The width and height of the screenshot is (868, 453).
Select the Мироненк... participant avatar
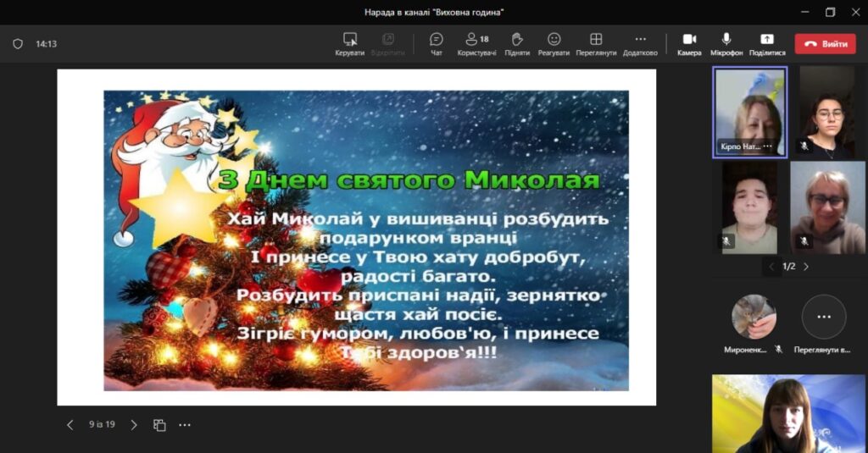tap(753, 318)
